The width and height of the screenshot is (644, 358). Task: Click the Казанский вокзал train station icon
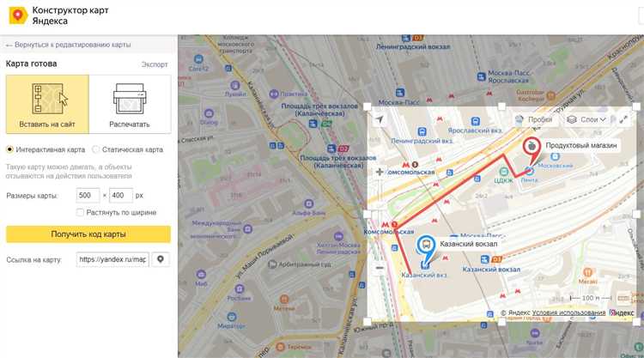tap(485, 259)
